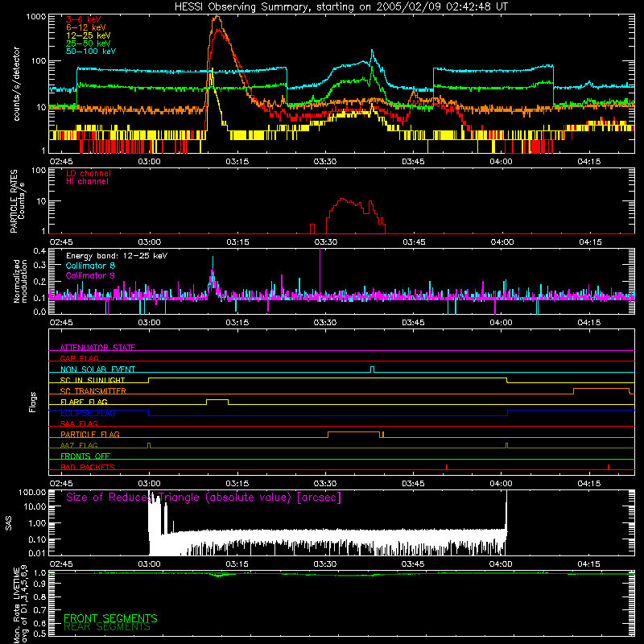Click the first BAD PACKETS red tick
This screenshot has width=644, height=644.
[x=447, y=467]
